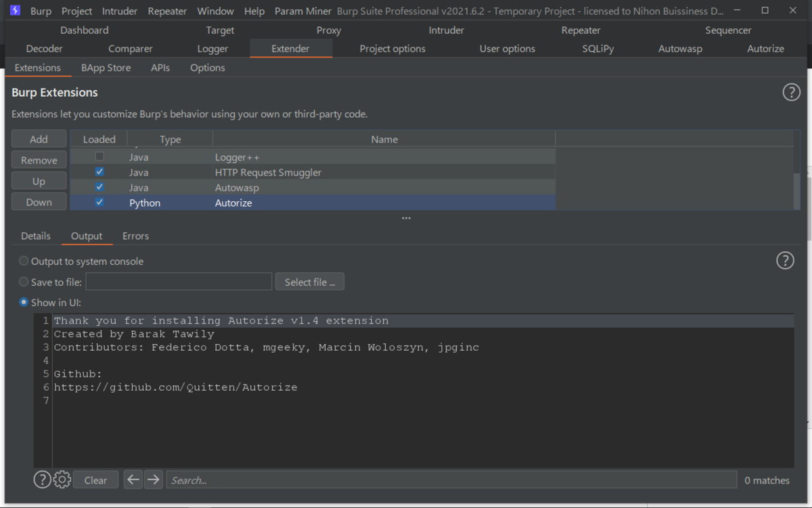Click the Save to file path field

tap(179, 282)
